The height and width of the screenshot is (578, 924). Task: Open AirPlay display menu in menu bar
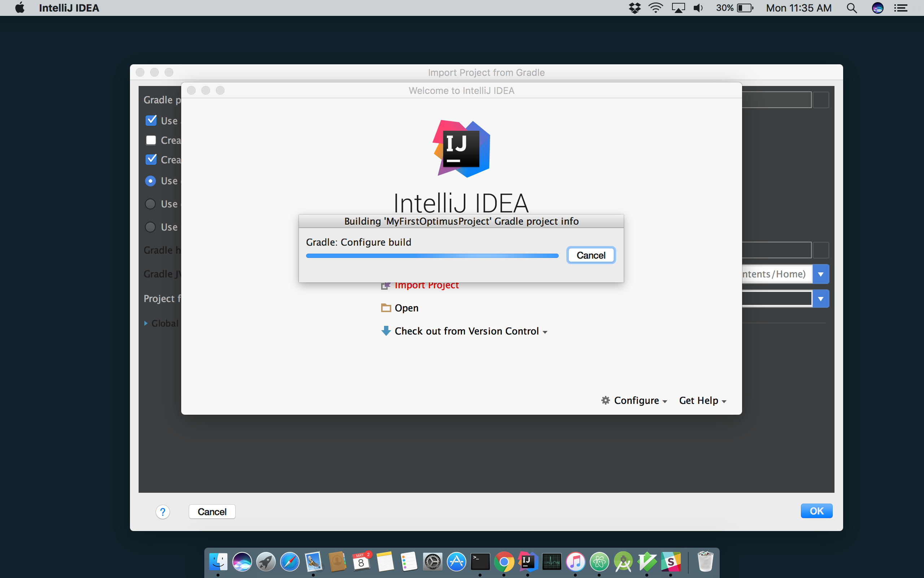click(678, 8)
